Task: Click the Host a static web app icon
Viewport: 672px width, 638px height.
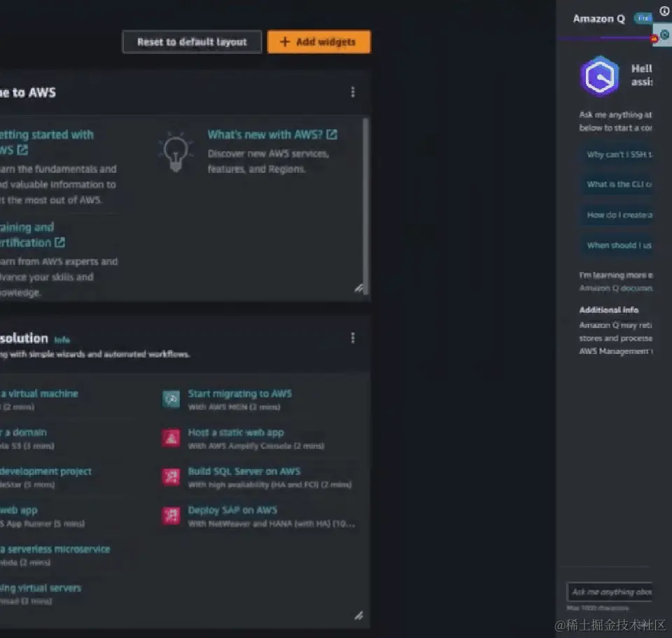Action: pos(171,438)
